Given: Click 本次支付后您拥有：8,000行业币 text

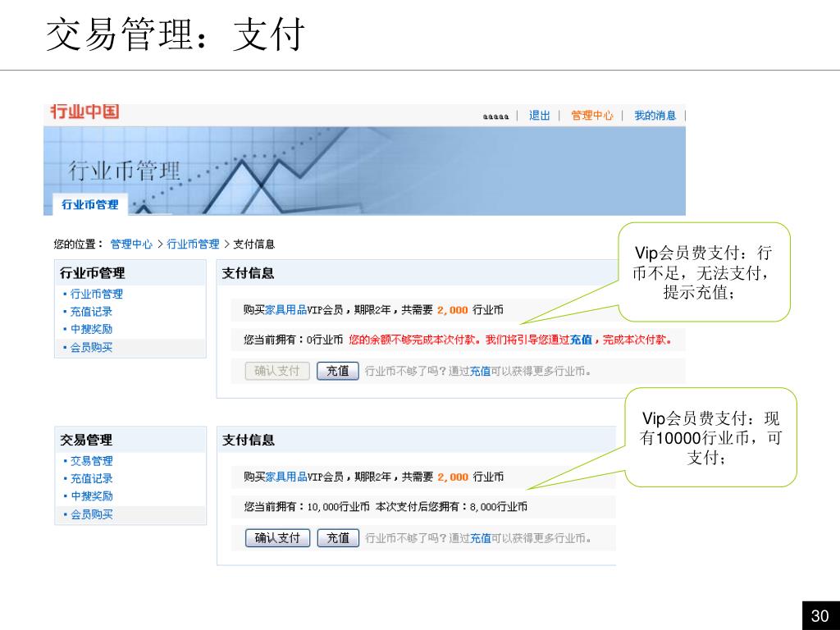Looking at the screenshot, I should click(451, 507).
